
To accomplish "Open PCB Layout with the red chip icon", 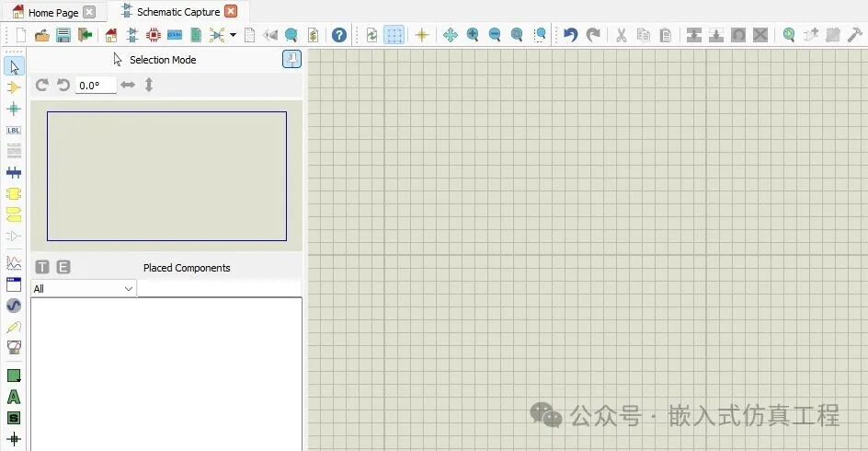I will 154,36.
